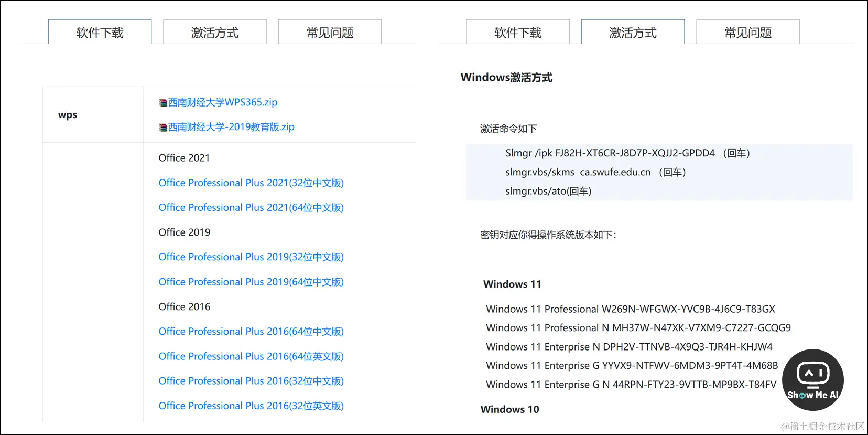Click the Office 2019 heading
Screen dimensions: 868x435
pos(185,232)
